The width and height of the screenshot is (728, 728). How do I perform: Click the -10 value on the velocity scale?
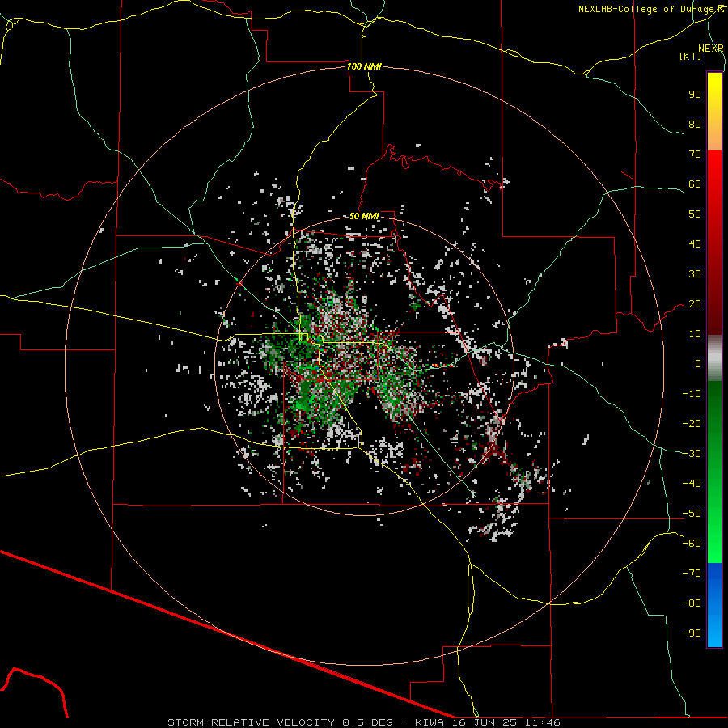coord(692,394)
